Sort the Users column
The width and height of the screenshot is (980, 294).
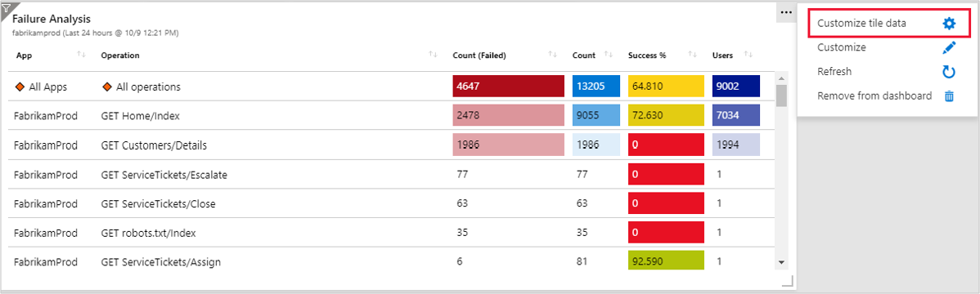coord(748,55)
